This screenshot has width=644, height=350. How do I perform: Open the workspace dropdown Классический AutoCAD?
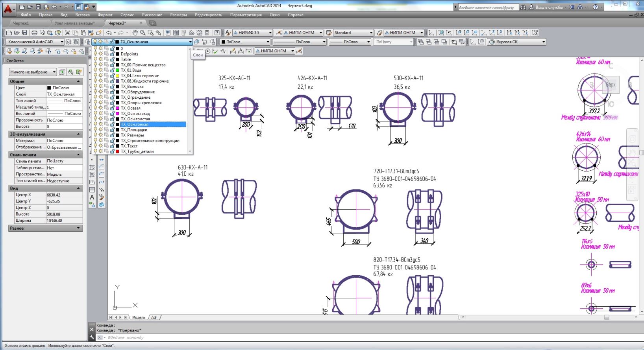click(x=35, y=42)
